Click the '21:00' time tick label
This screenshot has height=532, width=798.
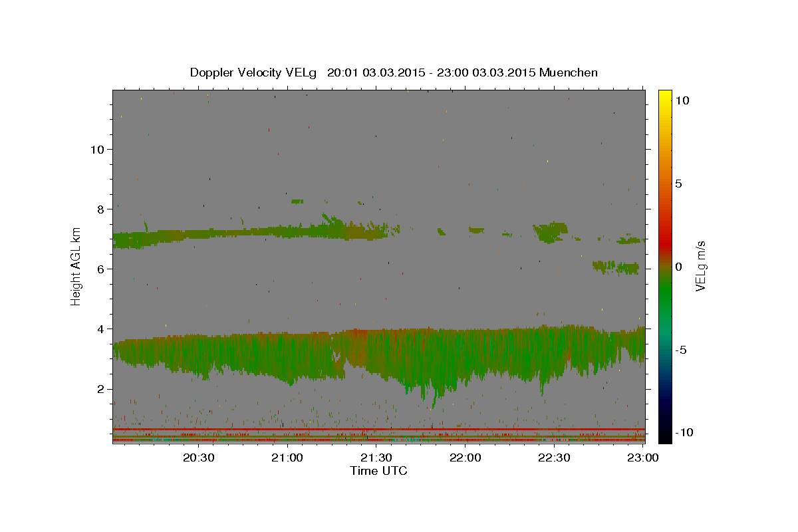point(288,458)
